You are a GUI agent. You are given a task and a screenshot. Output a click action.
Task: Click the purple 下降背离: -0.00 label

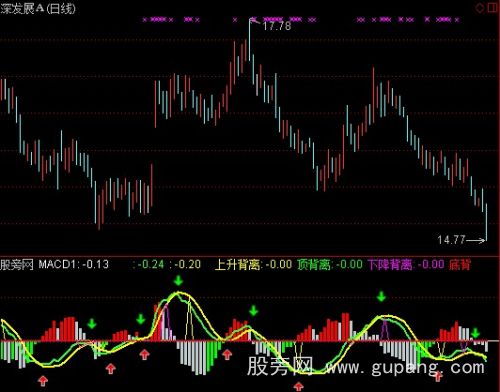click(406, 264)
